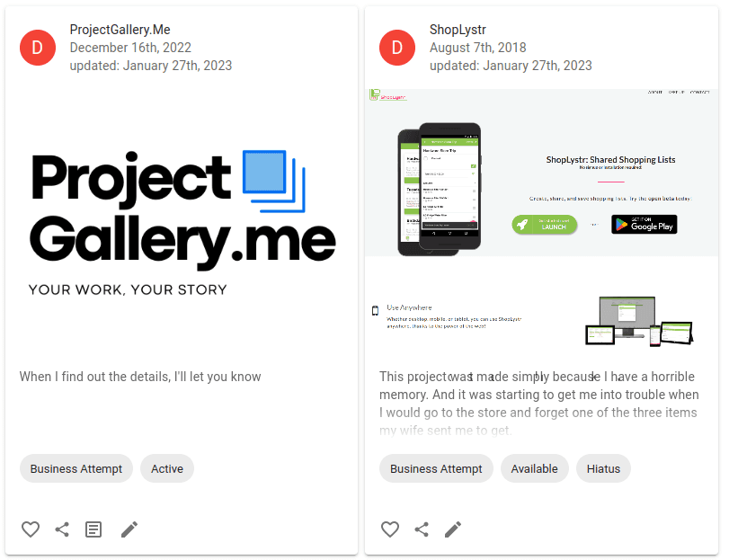The image size is (729, 560).
Task: Share the ShopLystr project card
Action: click(422, 529)
